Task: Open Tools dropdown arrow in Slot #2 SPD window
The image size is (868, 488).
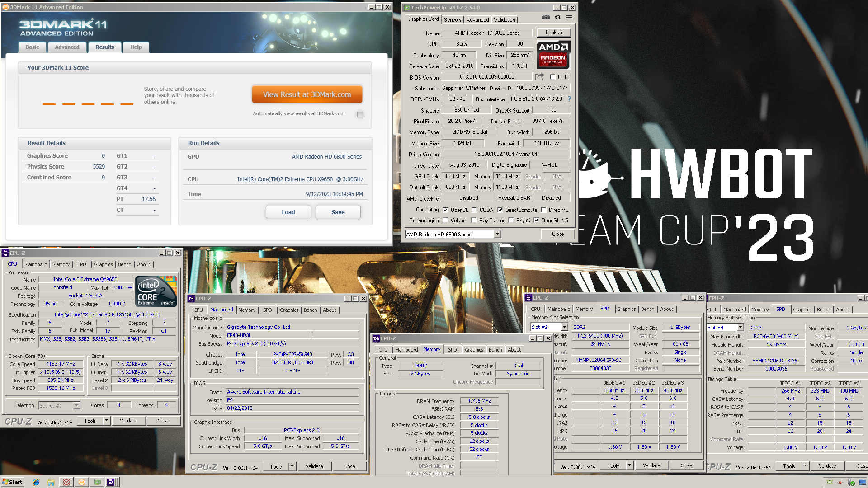Action: tap(629, 465)
